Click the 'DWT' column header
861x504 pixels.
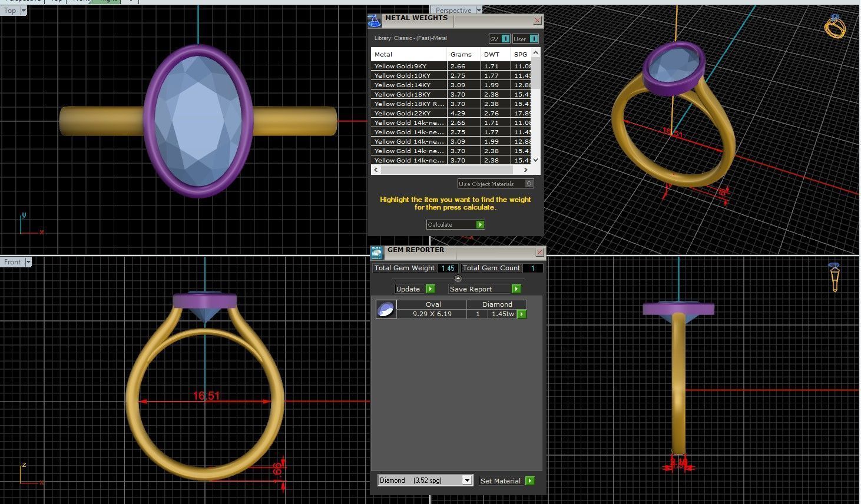pos(495,54)
